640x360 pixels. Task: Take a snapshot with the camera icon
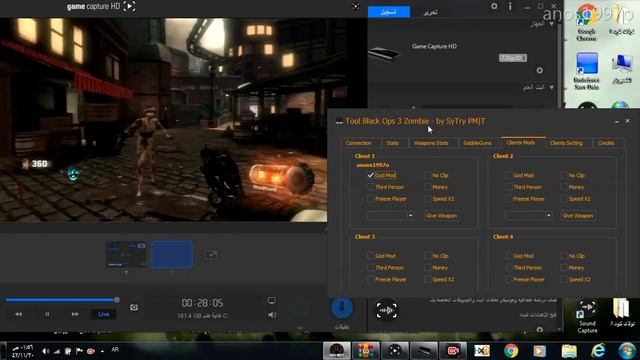click(134, 307)
